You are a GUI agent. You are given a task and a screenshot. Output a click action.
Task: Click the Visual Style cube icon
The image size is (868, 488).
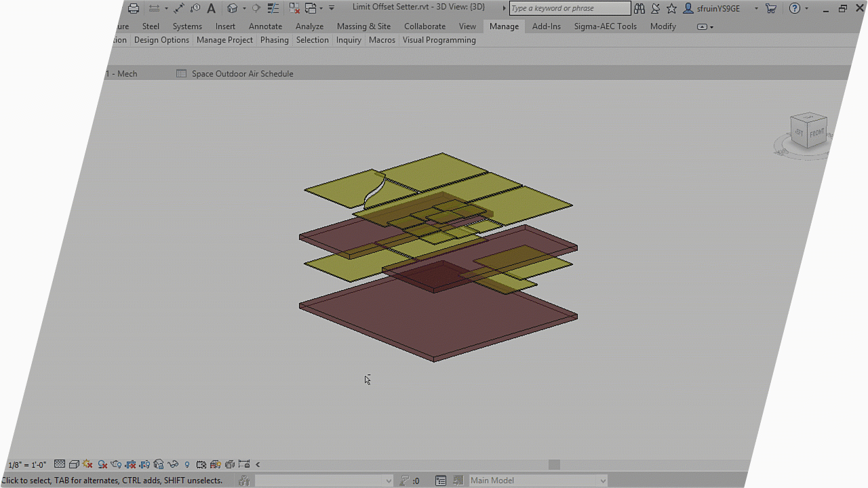[74, 464]
